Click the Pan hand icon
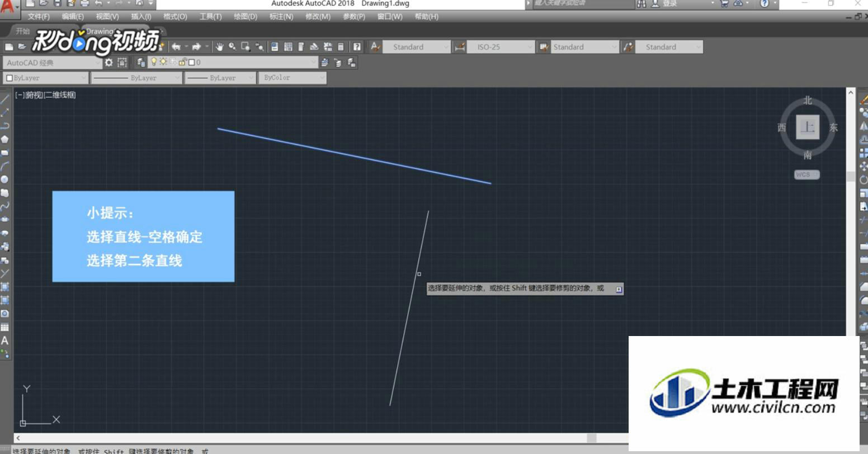The height and width of the screenshot is (454, 868). tap(219, 47)
